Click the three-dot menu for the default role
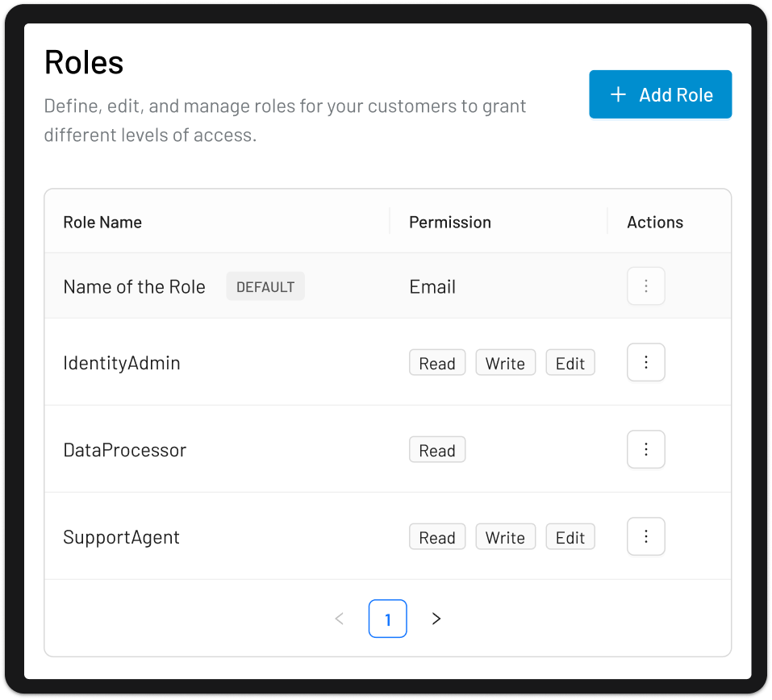 coord(645,286)
